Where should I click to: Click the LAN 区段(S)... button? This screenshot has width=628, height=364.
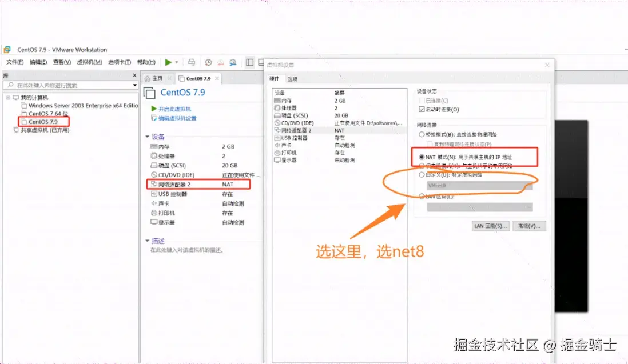pyautogui.click(x=490, y=226)
